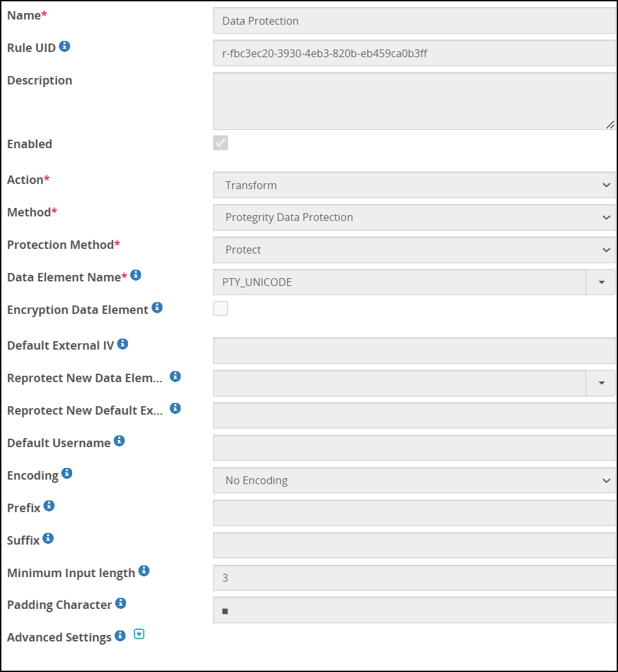Expand the Advanced Settings section arrow
Screen dimensions: 618x672
coord(138,635)
